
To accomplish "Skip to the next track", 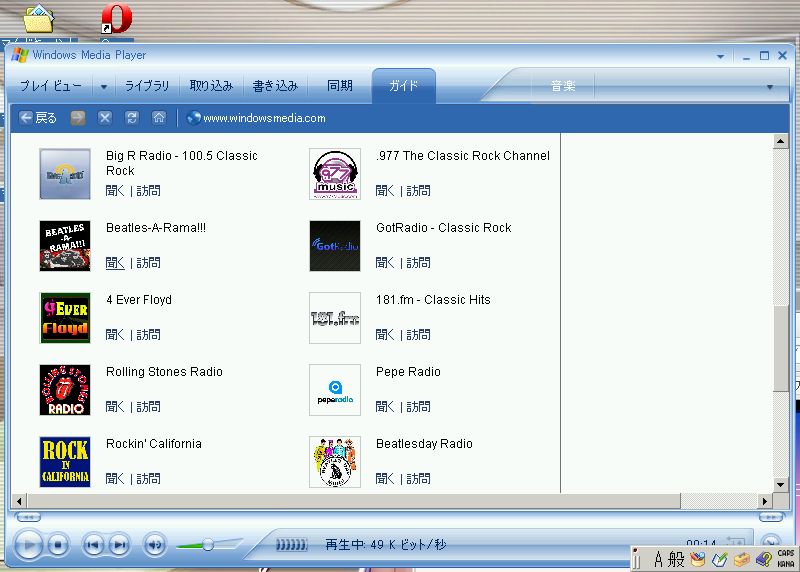I will click(119, 545).
